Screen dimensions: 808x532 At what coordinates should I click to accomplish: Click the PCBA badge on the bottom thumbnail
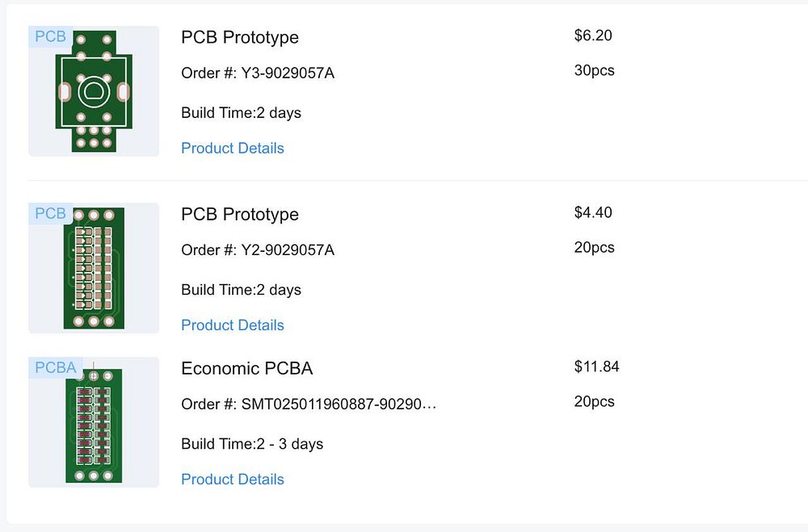click(x=56, y=368)
